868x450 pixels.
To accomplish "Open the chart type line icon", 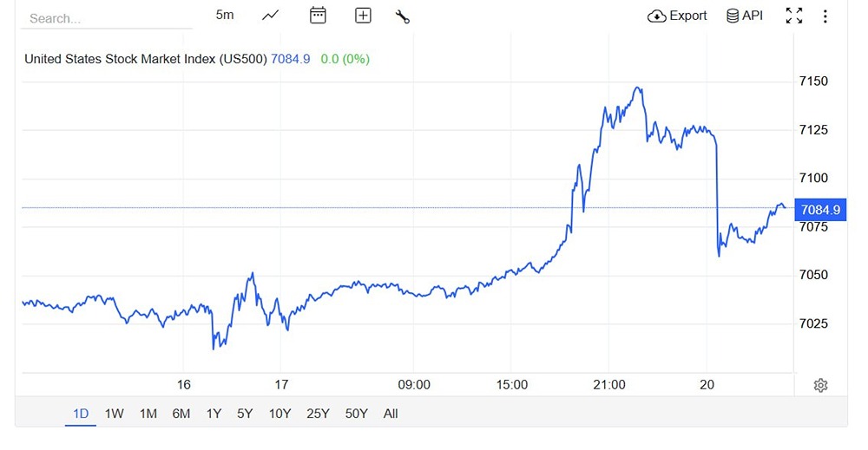I will point(270,16).
